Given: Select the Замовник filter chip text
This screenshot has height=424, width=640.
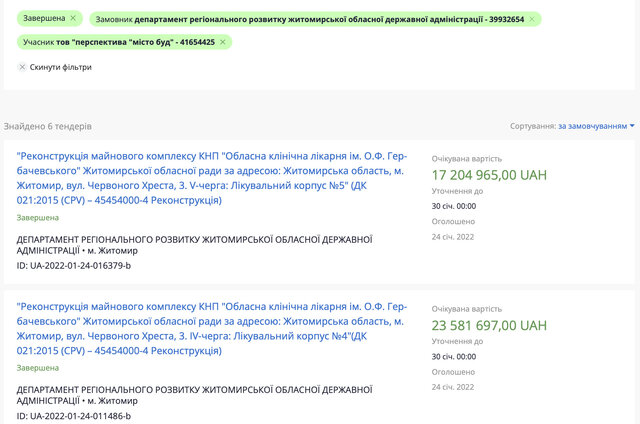Looking at the screenshot, I should click(310, 19).
